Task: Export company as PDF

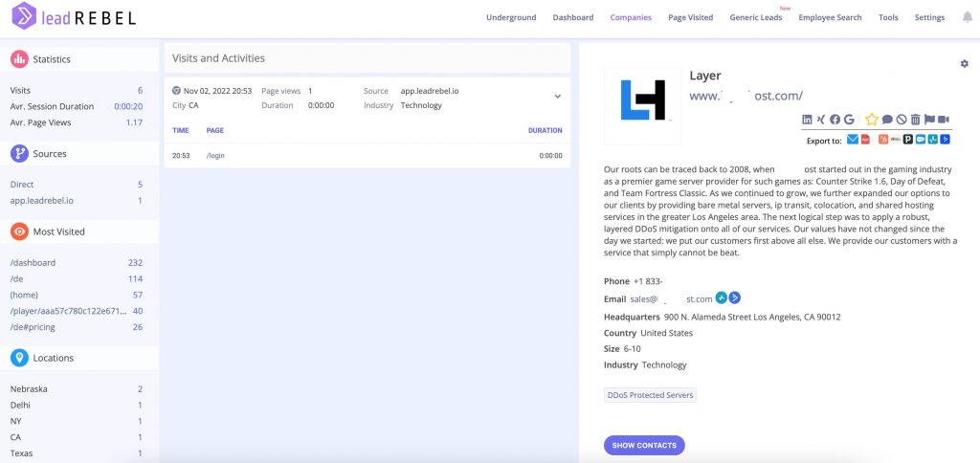Action: [x=865, y=140]
